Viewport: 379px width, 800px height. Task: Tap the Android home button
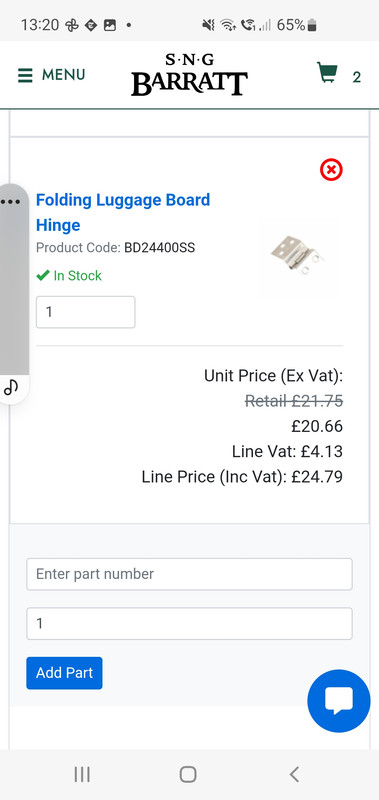[x=188, y=774]
